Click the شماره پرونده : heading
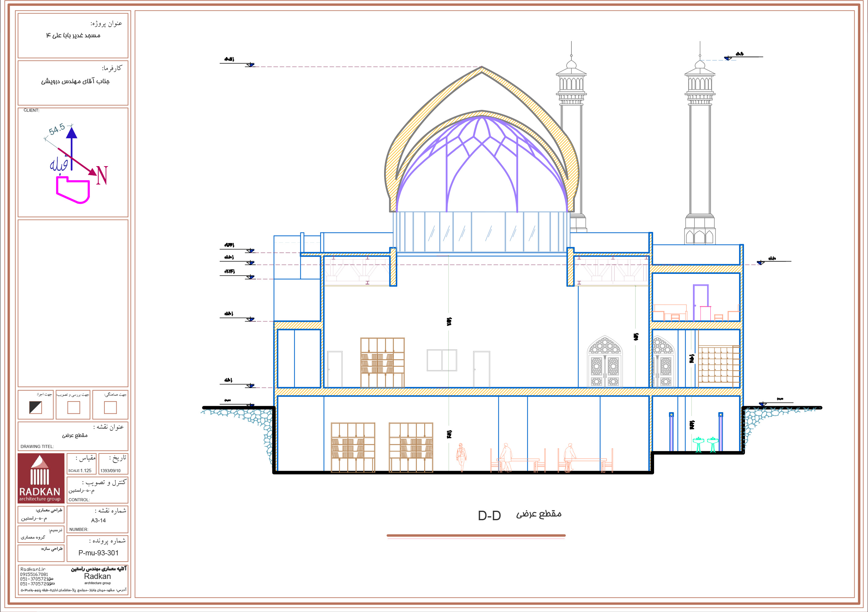The height and width of the screenshot is (612, 868). coord(107,541)
